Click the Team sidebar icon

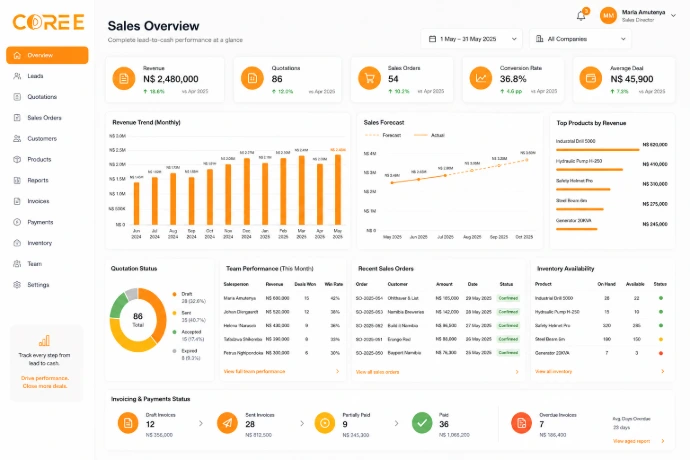click(17, 264)
